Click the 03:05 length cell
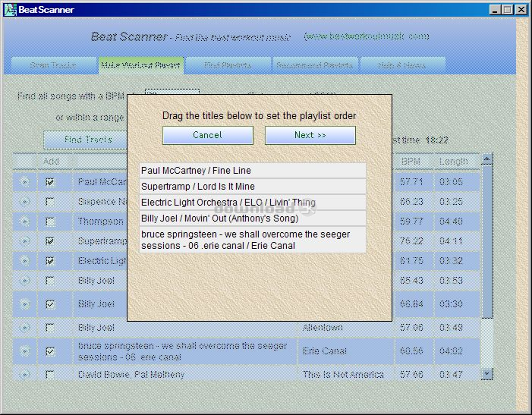Image resolution: width=532 pixels, height=415 pixels. click(x=457, y=182)
